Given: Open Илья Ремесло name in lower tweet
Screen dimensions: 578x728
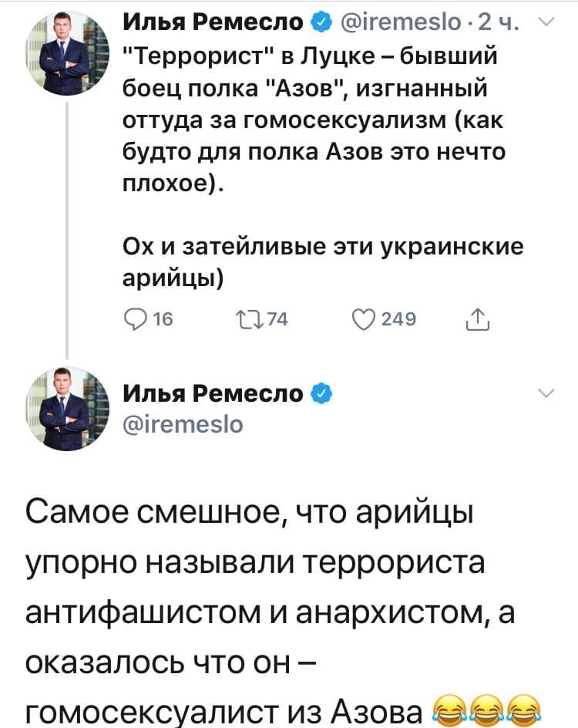Looking at the screenshot, I should click(215, 393).
